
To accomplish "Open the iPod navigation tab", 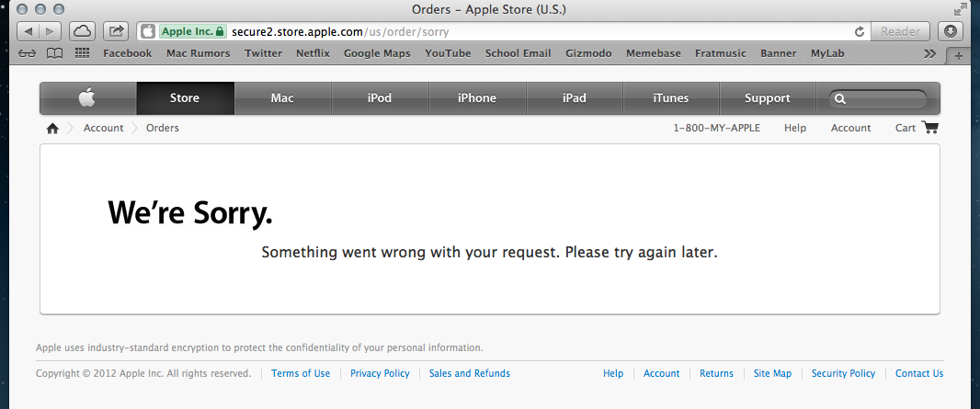I will coord(380,98).
